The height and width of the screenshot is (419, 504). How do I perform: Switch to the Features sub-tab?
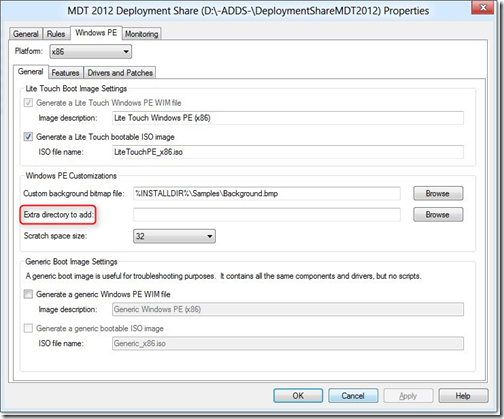65,73
